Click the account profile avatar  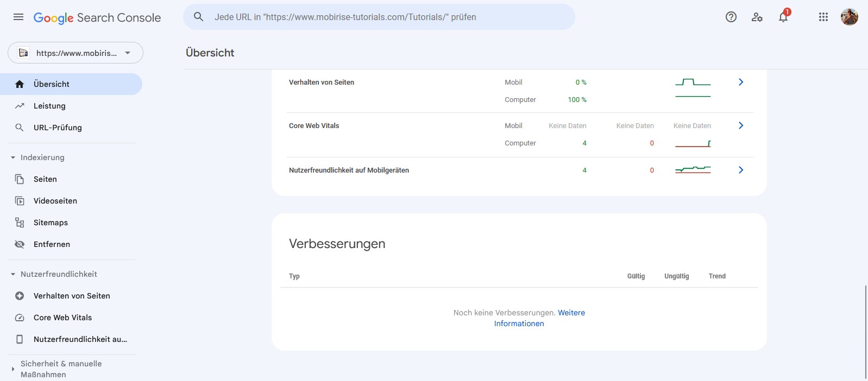click(850, 17)
